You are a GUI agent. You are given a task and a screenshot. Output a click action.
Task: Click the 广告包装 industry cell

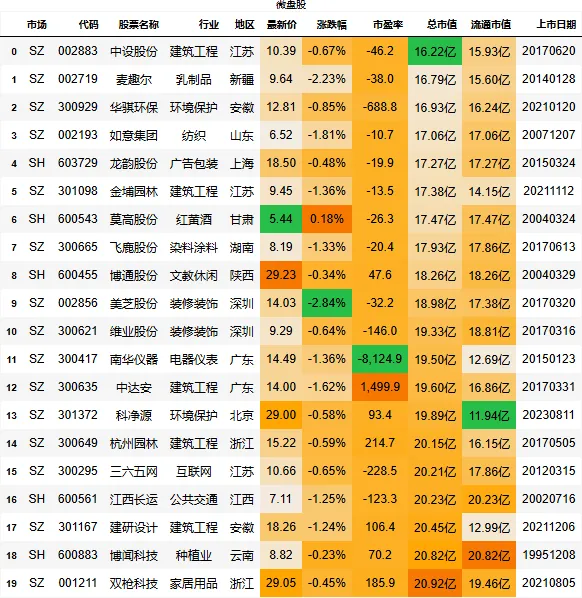[194, 163]
